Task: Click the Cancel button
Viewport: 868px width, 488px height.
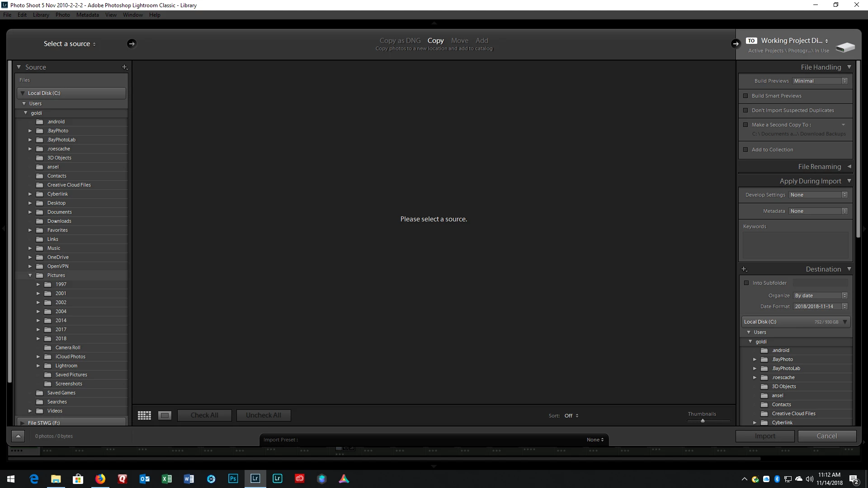Action: (x=826, y=436)
